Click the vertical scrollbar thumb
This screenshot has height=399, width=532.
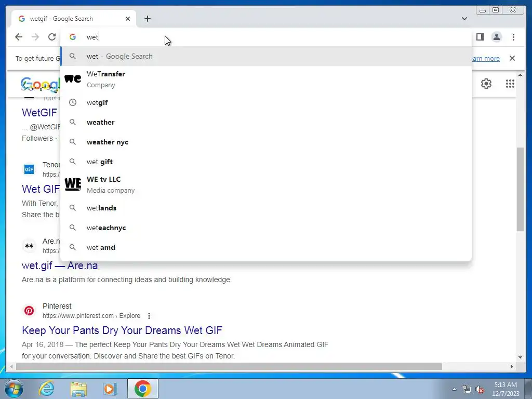click(x=520, y=189)
